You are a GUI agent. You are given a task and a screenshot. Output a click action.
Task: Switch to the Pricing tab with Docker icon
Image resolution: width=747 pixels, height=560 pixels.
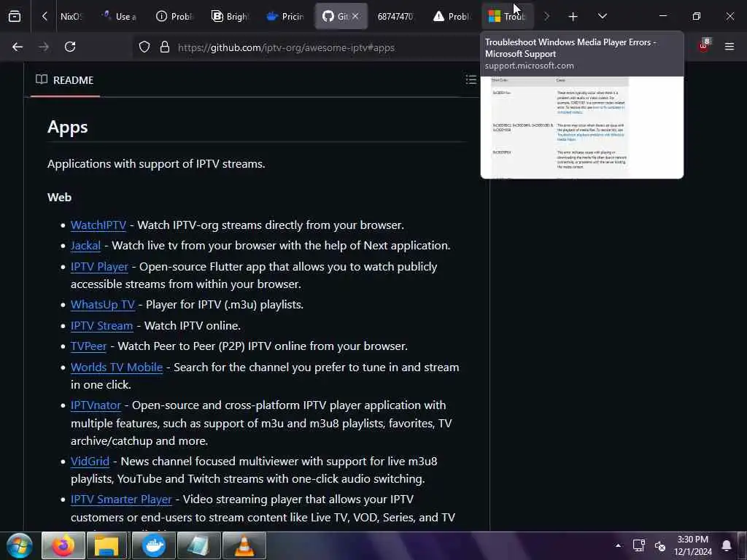[x=285, y=16]
